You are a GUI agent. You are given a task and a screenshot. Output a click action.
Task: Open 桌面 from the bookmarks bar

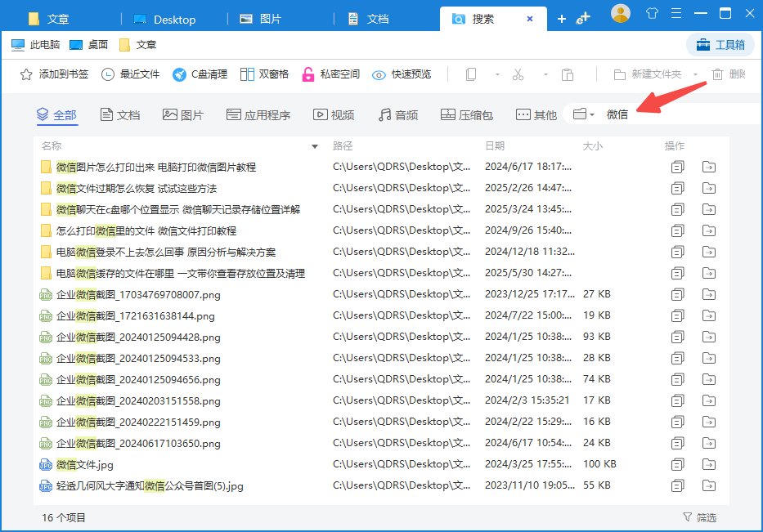coord(88,45)
